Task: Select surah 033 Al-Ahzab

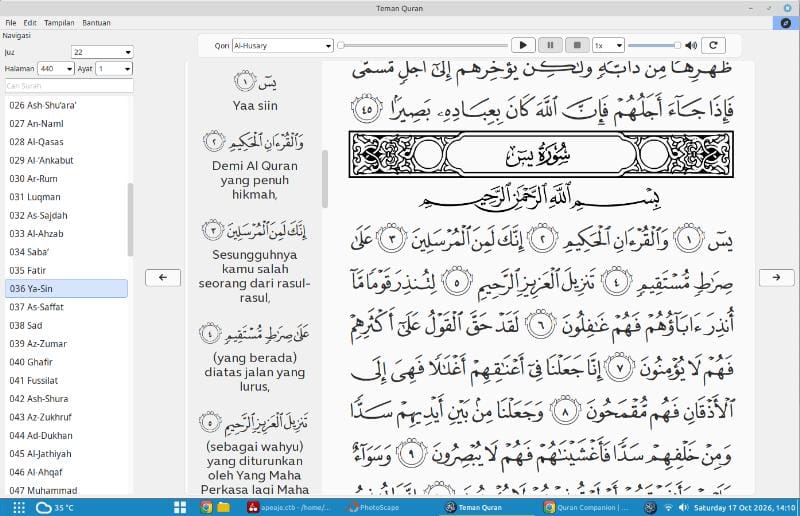Action: (66, 234)
